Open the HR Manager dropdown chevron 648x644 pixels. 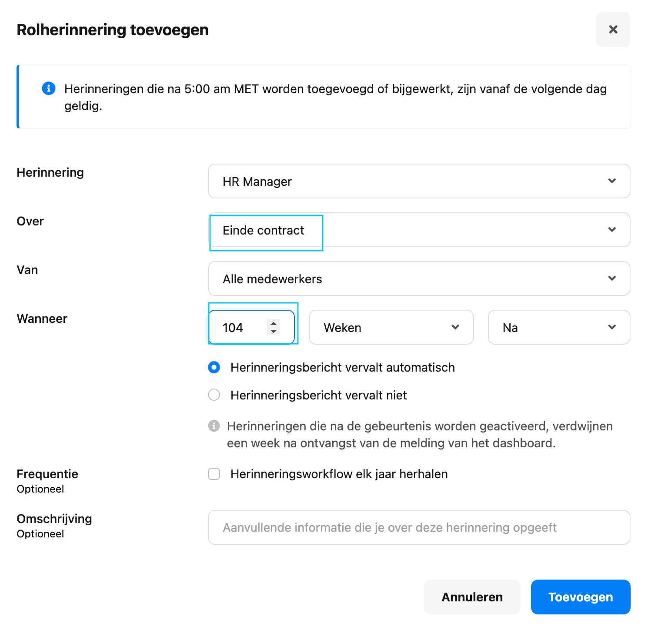(612, 181)
